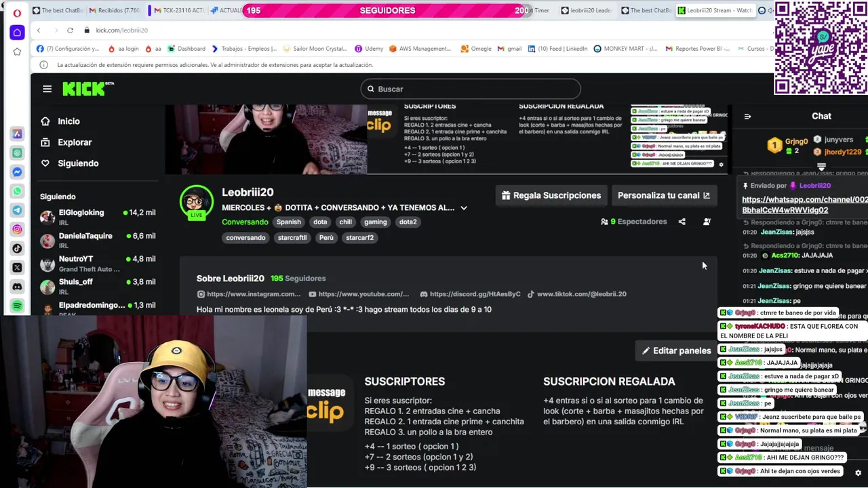Open ElGlogloking followed channel
Screen dimensions: 868x488
pyautogui.click(x=98, y=217)
